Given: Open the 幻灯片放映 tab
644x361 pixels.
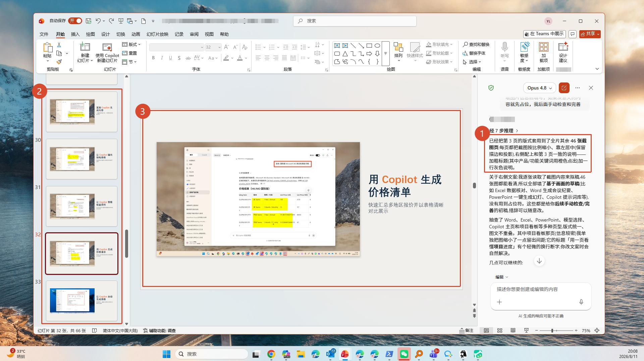Looking at the screenshot, I should click(157, 34).
